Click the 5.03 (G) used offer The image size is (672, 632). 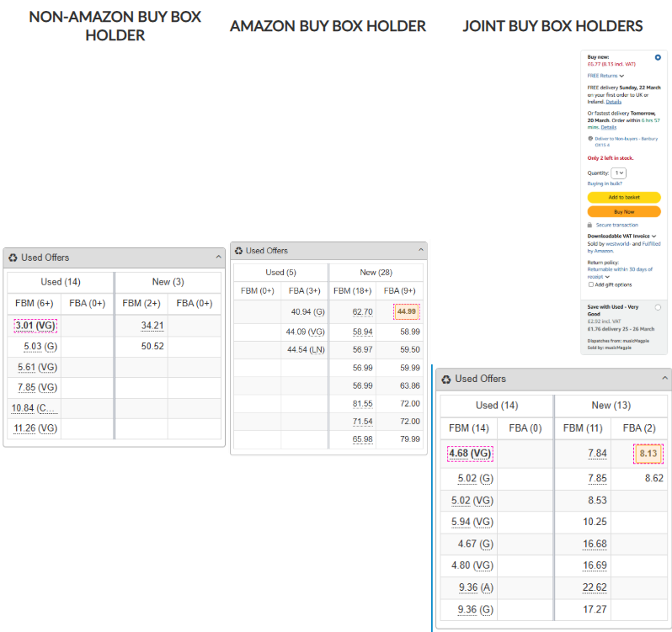(x=40, y=347)
